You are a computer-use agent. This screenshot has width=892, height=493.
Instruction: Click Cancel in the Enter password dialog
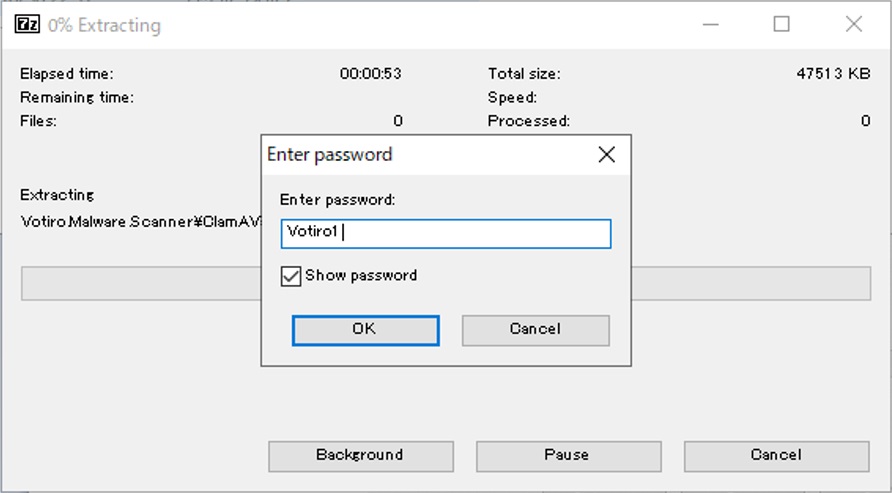(535, 330)
